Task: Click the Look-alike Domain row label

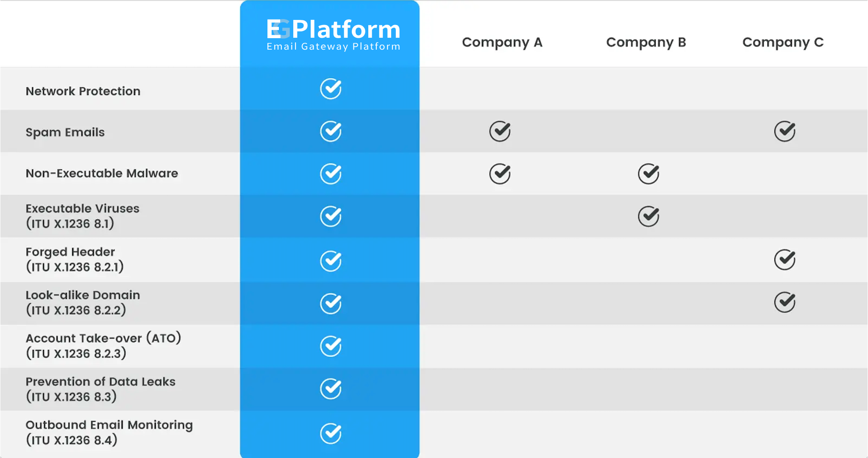Action: (83, 302)
